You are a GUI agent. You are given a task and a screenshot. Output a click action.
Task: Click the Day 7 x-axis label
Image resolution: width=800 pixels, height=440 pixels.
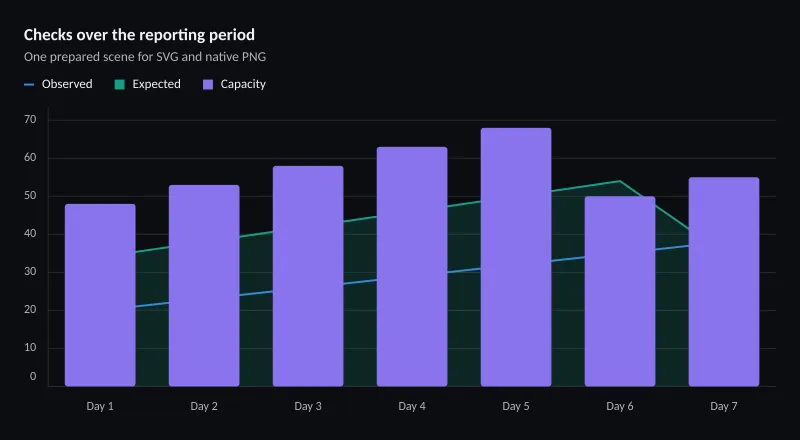tap(724, 406)
